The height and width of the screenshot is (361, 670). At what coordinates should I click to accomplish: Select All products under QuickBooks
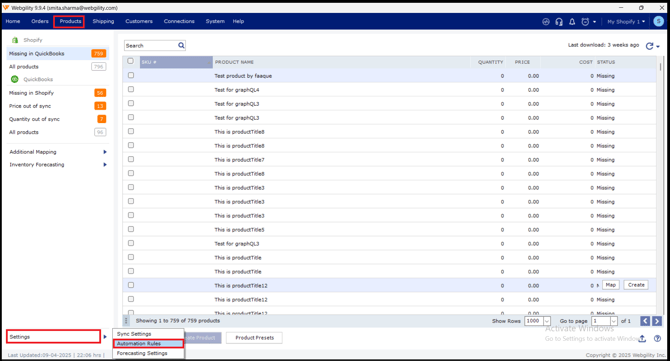tap(57, 132)
